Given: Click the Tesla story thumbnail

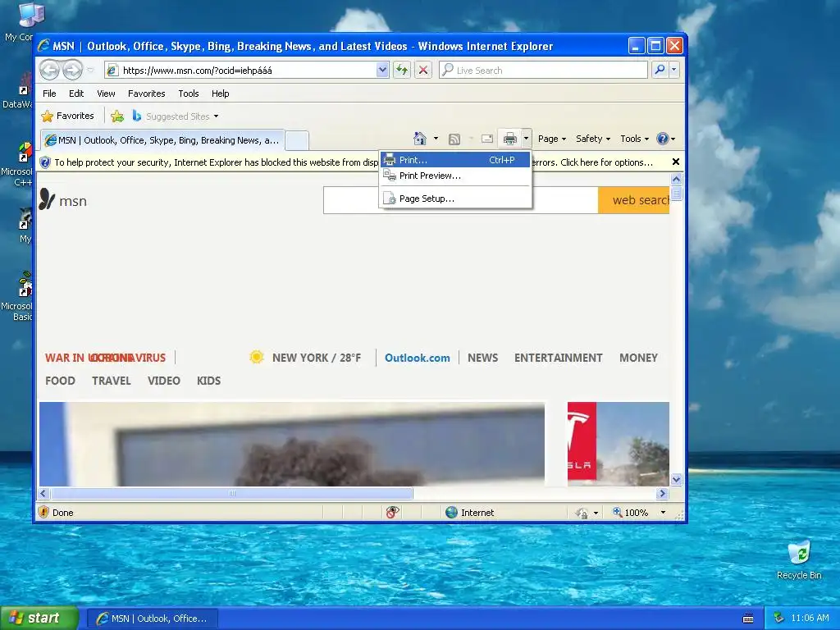Looking at the screenshot, I should click(x=619, y=444).
